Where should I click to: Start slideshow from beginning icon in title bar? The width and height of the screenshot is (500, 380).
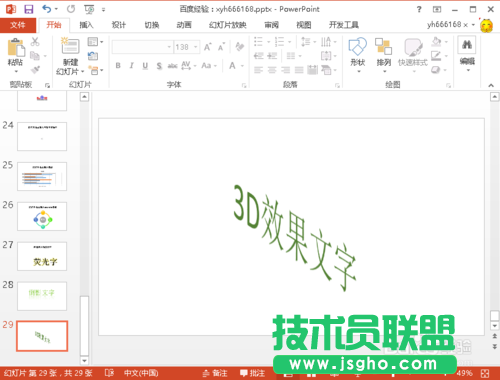(x=89, y=9)
